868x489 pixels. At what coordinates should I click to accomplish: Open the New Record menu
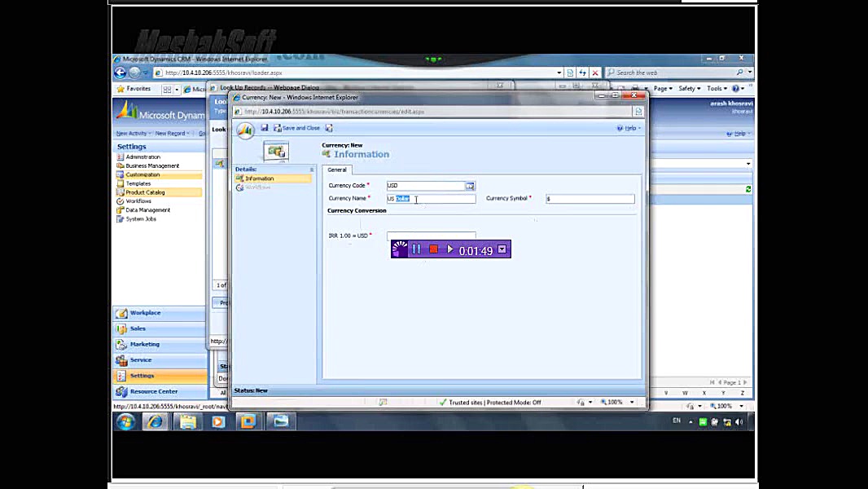[x=172, y=134]
